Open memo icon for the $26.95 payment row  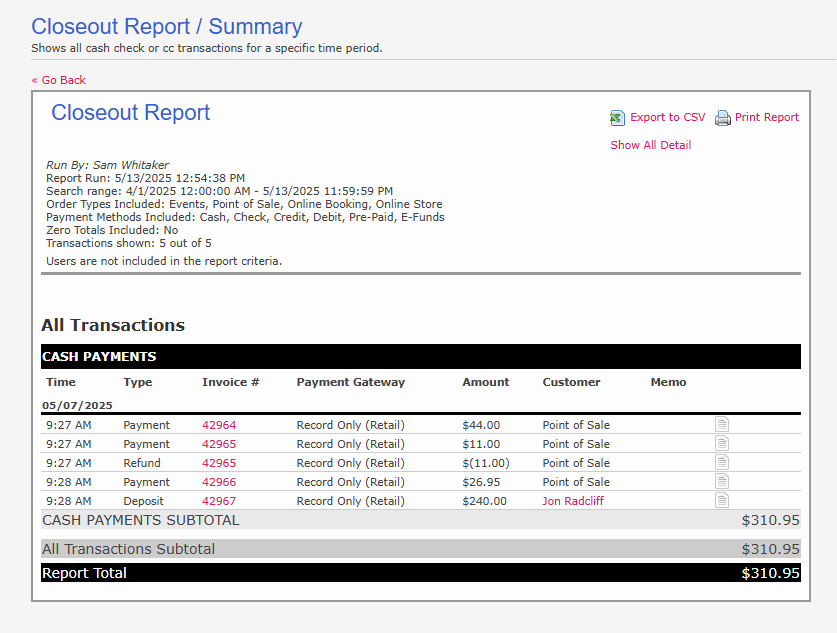click(722, 482)
